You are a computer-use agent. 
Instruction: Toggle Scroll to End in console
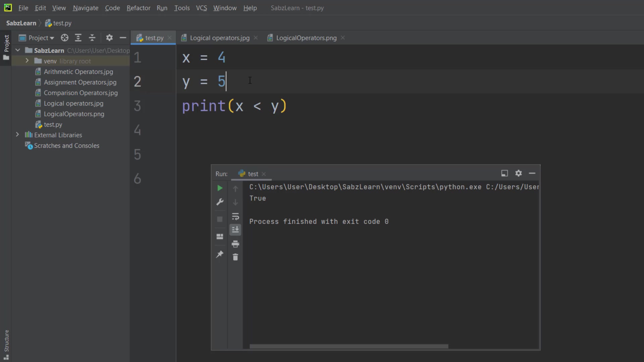[235, 230]
